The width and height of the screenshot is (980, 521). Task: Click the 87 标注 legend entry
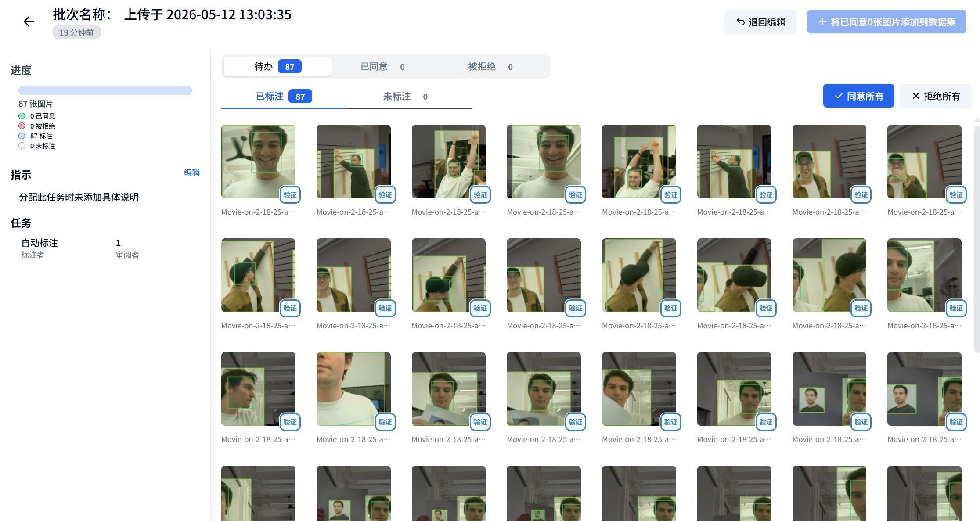[x=36, y=136]
